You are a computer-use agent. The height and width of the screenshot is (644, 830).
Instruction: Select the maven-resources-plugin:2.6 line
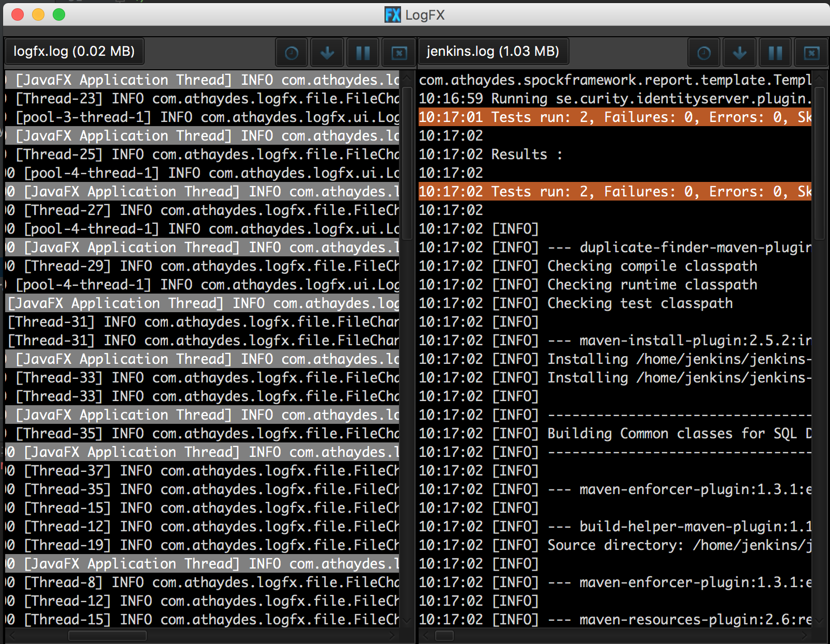click(614, 620)
